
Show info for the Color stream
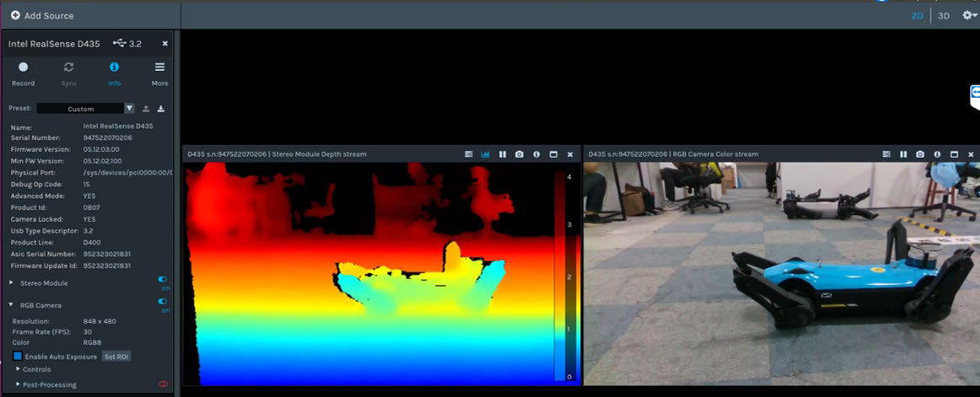pos(937,154)
